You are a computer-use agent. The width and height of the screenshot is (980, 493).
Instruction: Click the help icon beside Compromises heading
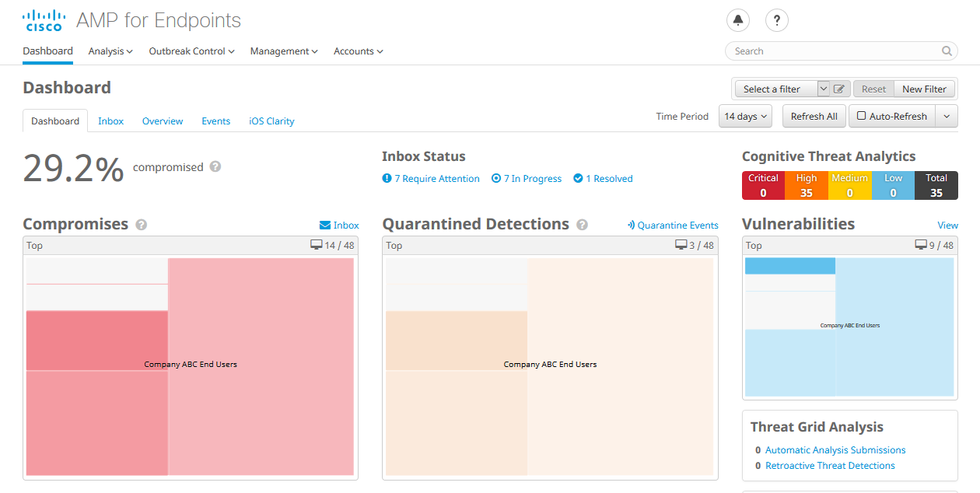(142, 225)
